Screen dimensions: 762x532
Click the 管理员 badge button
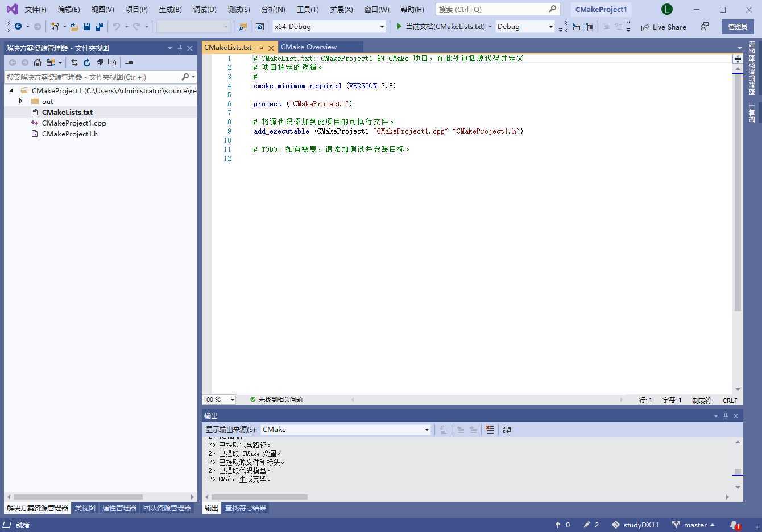[x=738, y=27]
